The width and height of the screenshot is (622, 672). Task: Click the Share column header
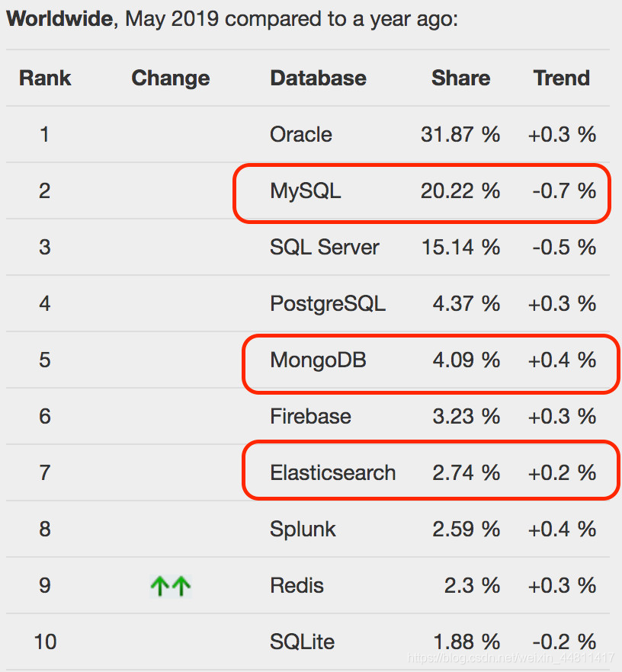pos(461,78)
